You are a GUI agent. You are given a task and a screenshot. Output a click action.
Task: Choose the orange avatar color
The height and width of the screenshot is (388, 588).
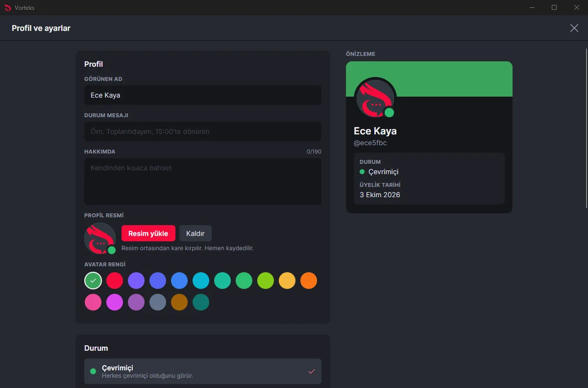point(309,281)
